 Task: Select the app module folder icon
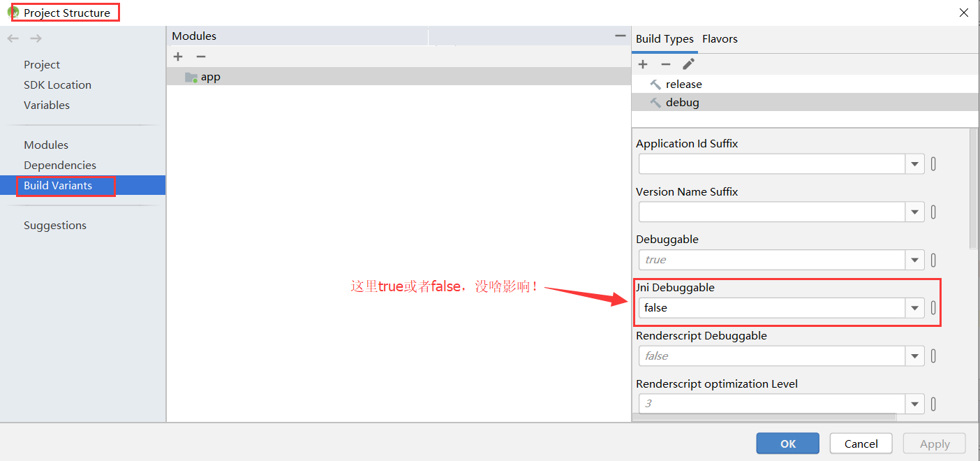tap(191, 77)
